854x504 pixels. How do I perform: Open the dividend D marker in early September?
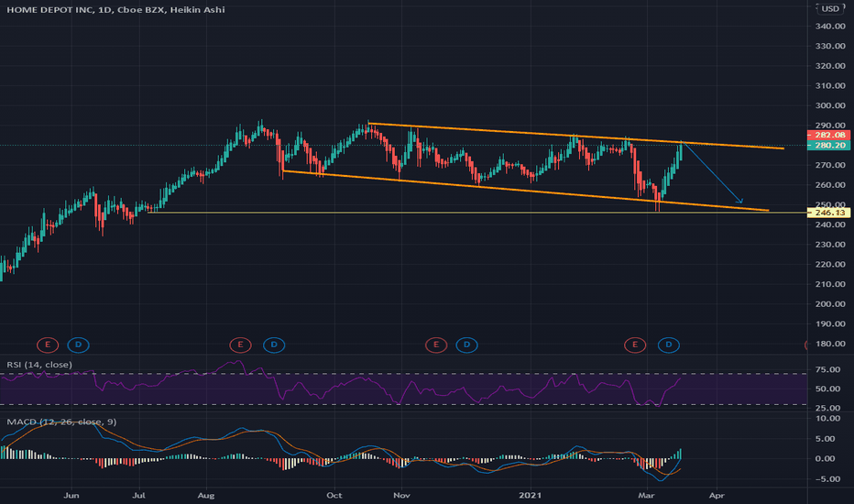pos(274,345)
